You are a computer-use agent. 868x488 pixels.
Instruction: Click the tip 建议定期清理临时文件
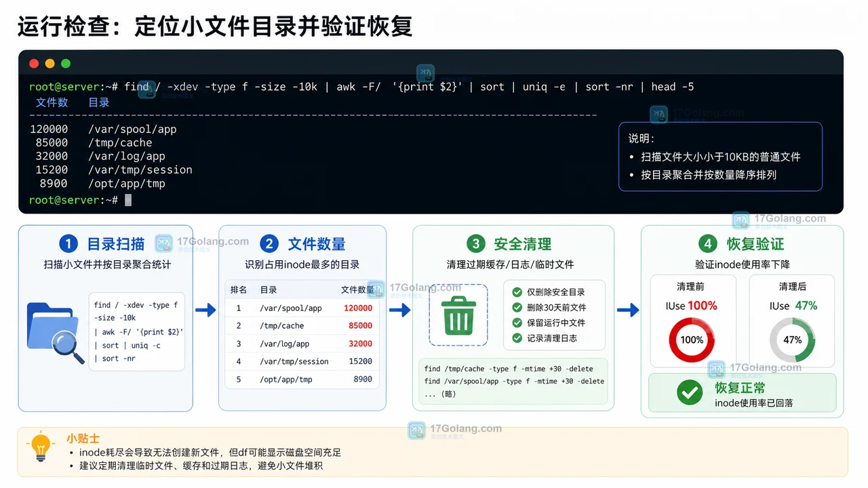click(201, 466)
